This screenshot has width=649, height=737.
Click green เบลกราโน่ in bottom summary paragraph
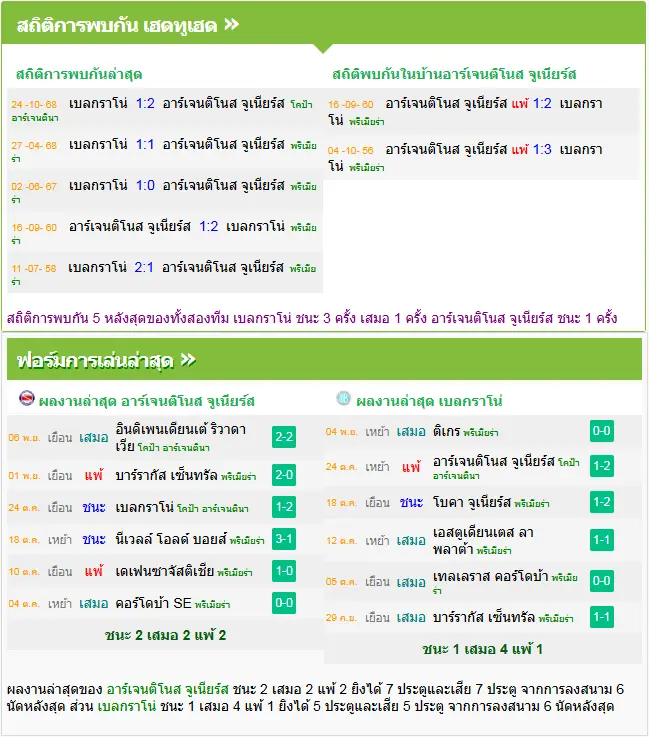pyautogui.click(x=126, y=706)
